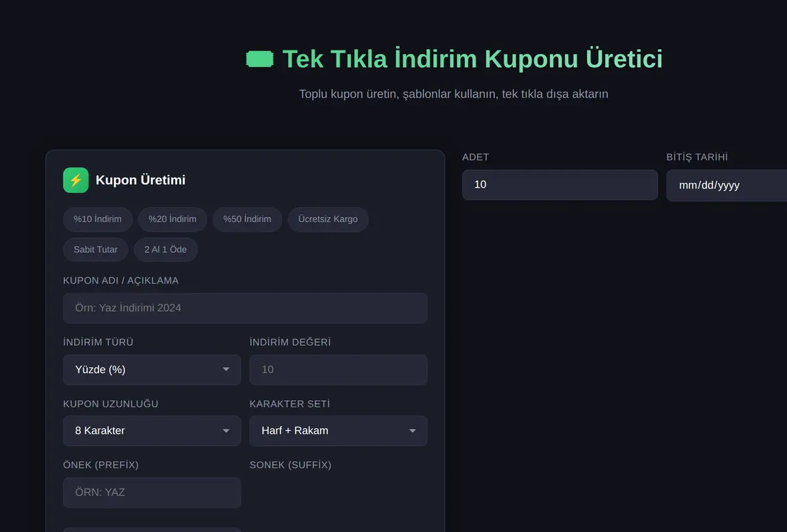This screenshot has height=532, width=787.
Task: Click the Sonek (Suffix) label
Action: 291,465
